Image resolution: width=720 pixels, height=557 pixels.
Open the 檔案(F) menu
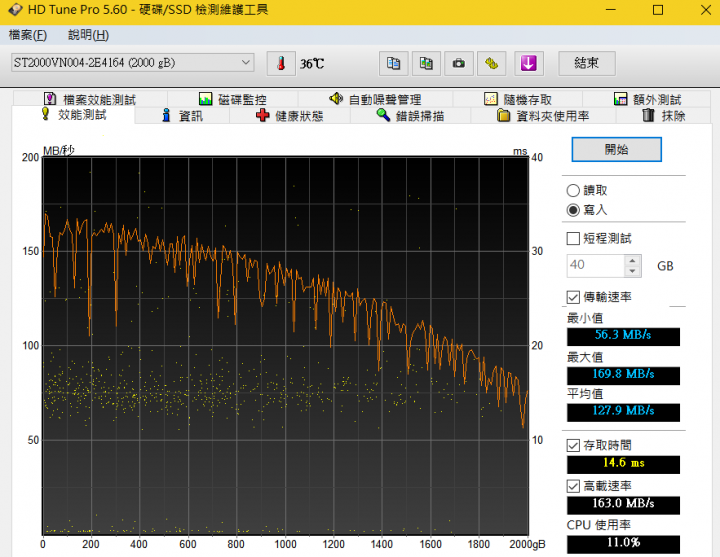[x=28, y=35]
